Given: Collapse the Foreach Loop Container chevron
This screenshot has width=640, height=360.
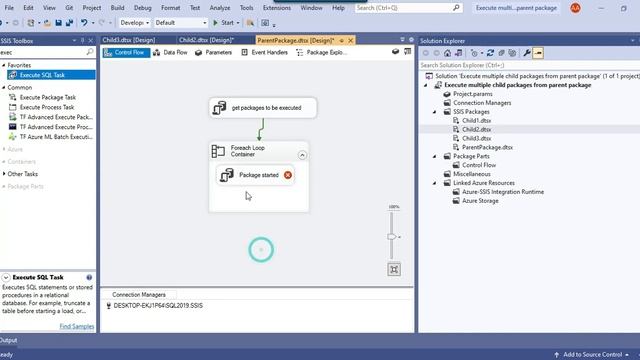Looking at the screenshot, I should [x=302, y=155].
